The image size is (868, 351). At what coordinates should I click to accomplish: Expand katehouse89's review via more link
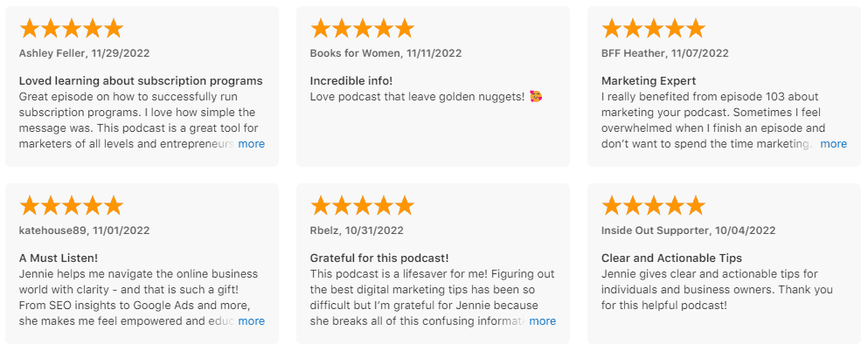click(252, 320)
